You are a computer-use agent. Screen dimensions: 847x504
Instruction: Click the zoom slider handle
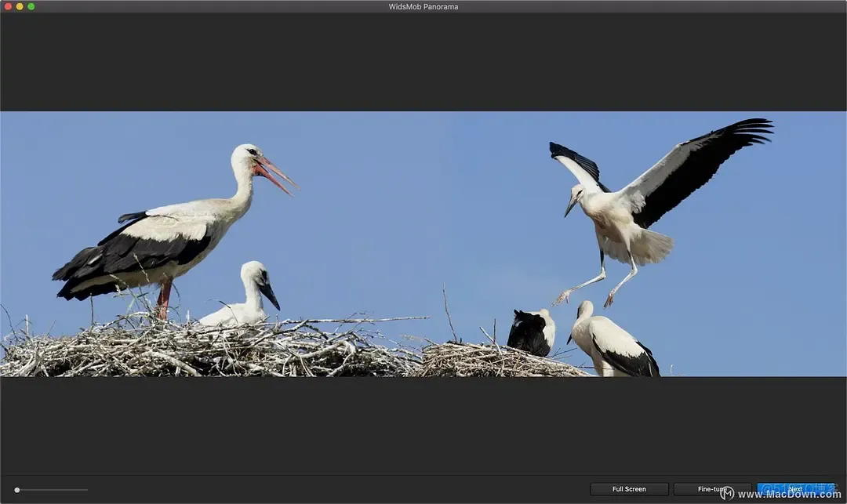click(x=17, y=490)
